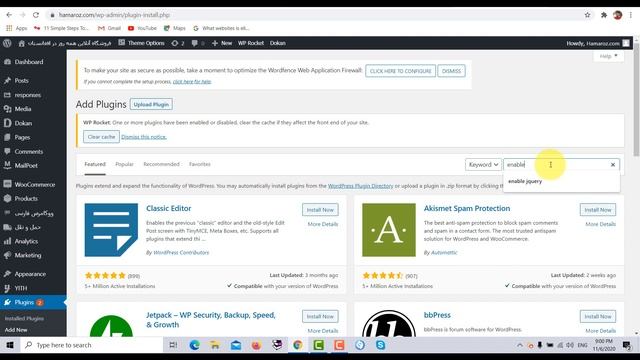The width and height of the screenshot is (640, 360).
Task: Open Add New plugins submenu item
Action: click(x=16, y=330)
